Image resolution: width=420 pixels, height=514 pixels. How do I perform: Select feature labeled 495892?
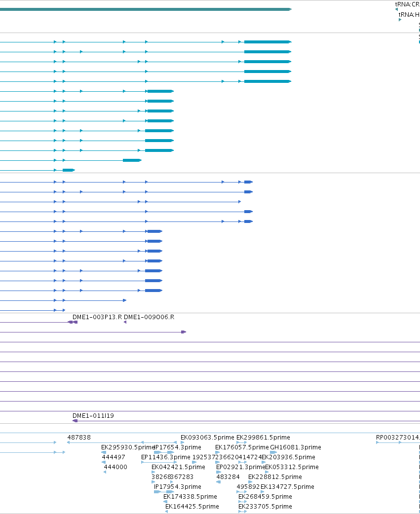(248, 486)
